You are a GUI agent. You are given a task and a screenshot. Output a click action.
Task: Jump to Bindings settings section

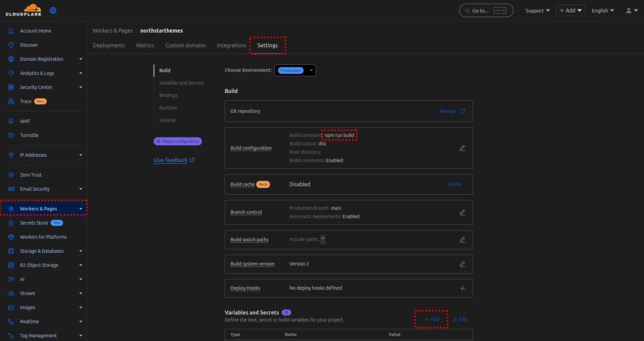168,95
